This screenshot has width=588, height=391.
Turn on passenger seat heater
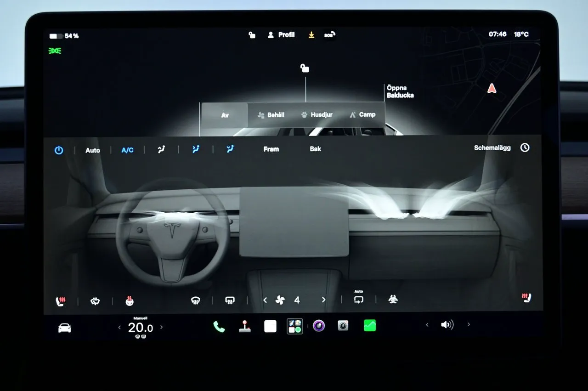[526, 298]
